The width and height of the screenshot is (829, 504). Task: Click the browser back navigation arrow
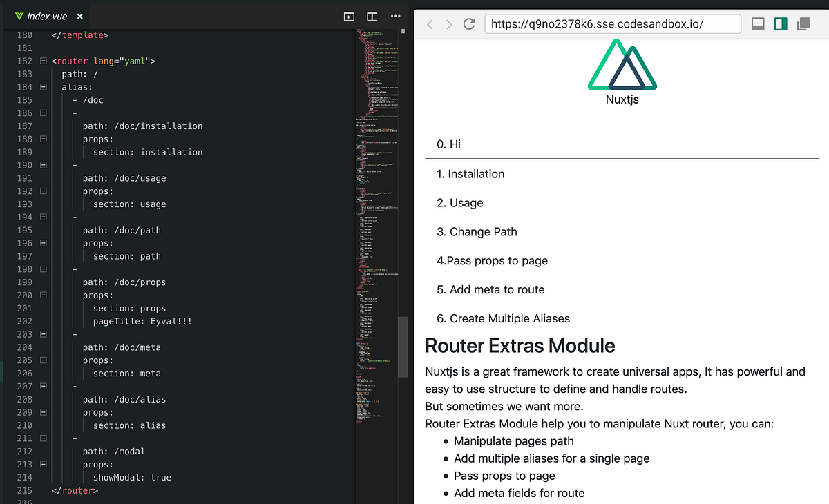click(x=430, y=23)
